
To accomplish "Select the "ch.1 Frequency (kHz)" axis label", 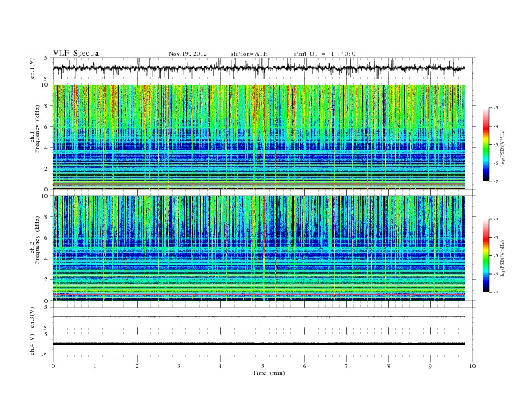I will click(x=35, y=138).
